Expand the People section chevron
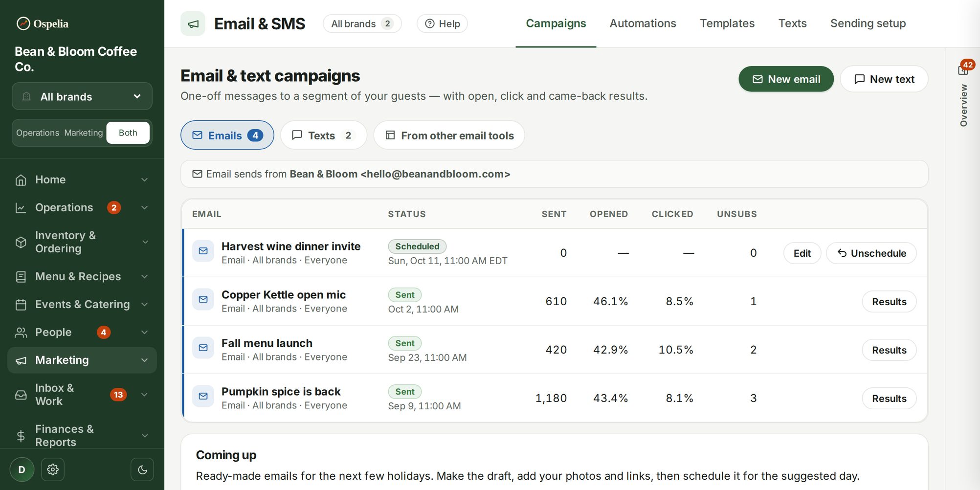 (x=145, y=333)
